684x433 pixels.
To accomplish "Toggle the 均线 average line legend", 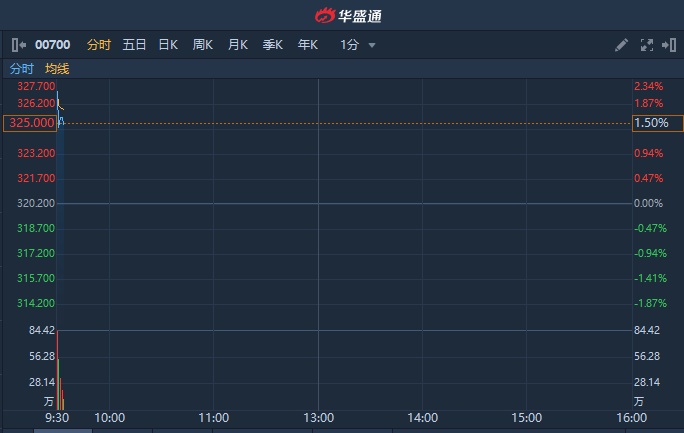I will pos(58,69).
